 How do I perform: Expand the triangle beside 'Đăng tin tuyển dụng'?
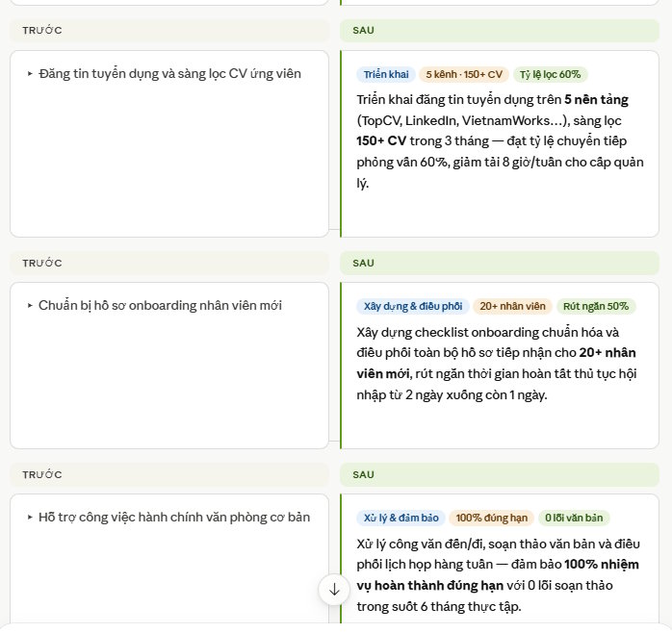[x=30, y=74]
